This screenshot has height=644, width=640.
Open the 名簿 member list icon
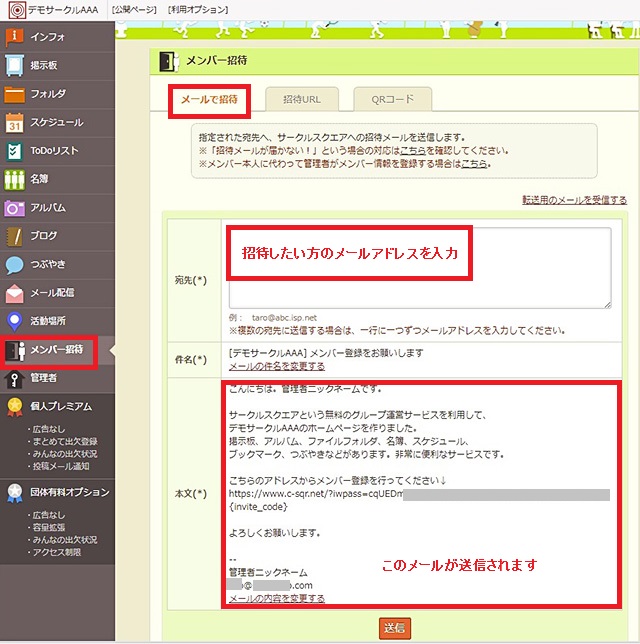pos(14,179)
